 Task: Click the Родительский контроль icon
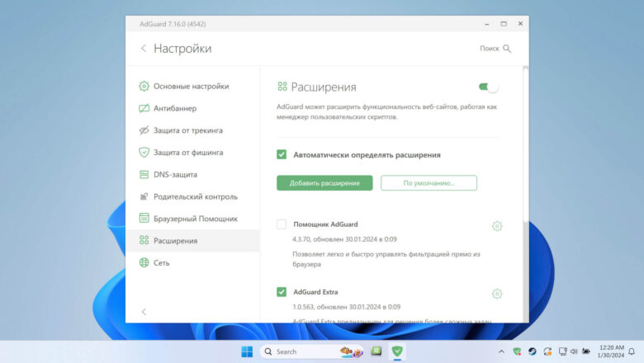pyautogui.click(x=144, y=197)
